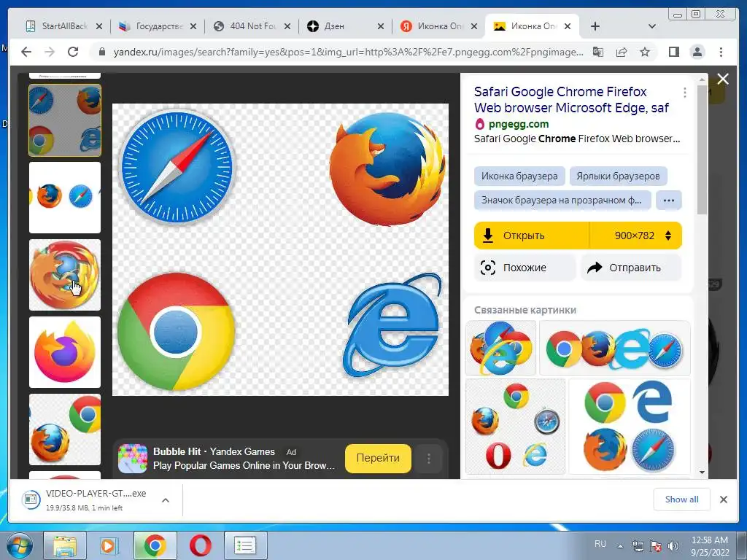Show more tags with the ellipsis button
The width and height of the screenshot is (747, 560).
(669, 200)
